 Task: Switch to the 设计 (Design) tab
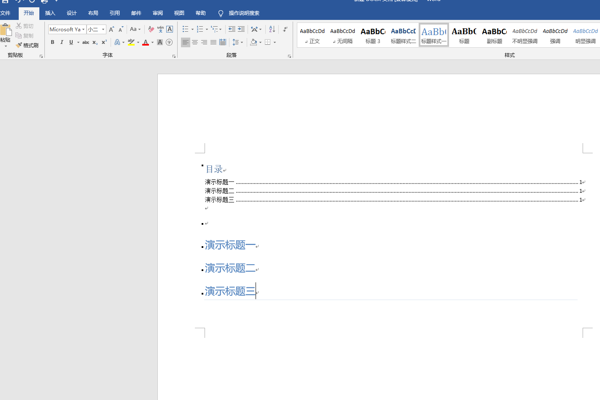pos(72,13)
